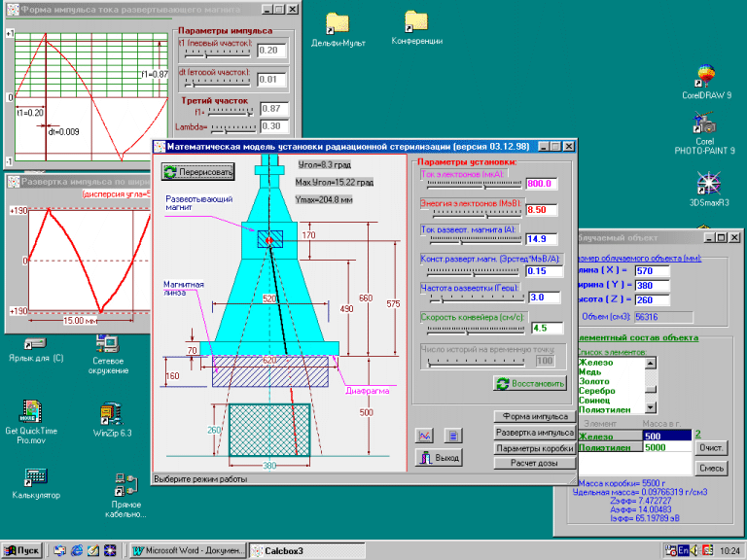Open WinZip 6.3 desktop shortcut

click(112, 411)
